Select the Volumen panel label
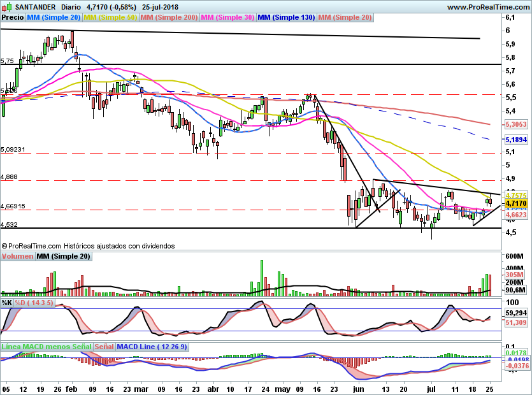Image resolution: width=532 pixels, height=395 pixels. [x=17, y=256]
